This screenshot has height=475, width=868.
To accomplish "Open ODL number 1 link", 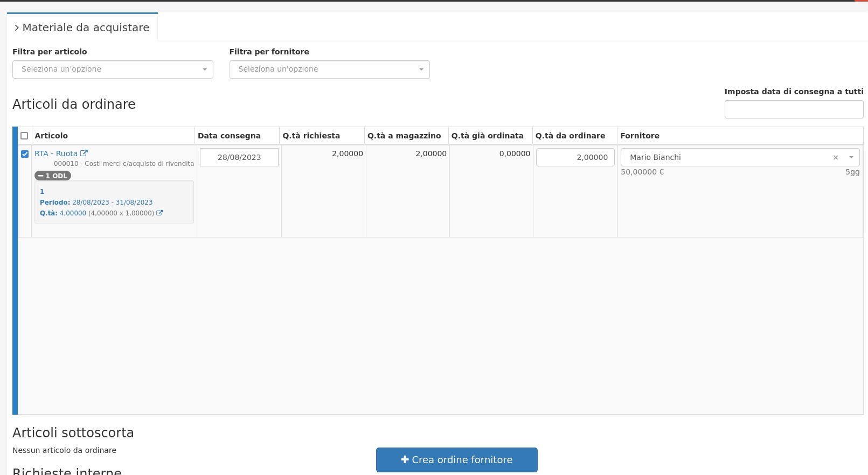I will coord(42,192).
